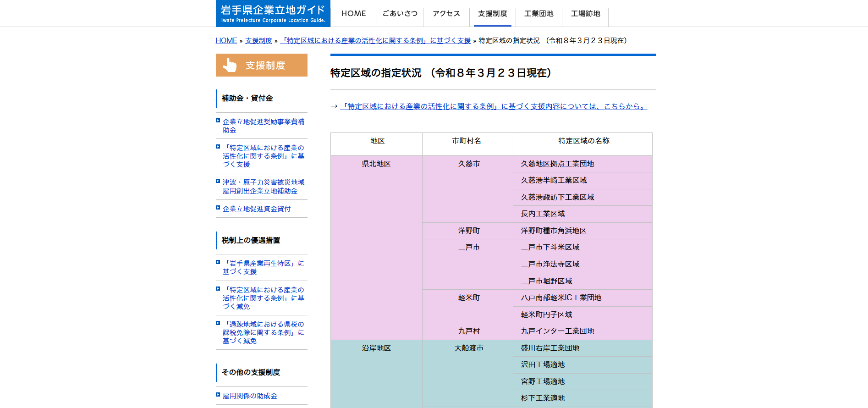
Task: Click the 二戸市浄法寺区域 cell
Action: tap(583, 265)
